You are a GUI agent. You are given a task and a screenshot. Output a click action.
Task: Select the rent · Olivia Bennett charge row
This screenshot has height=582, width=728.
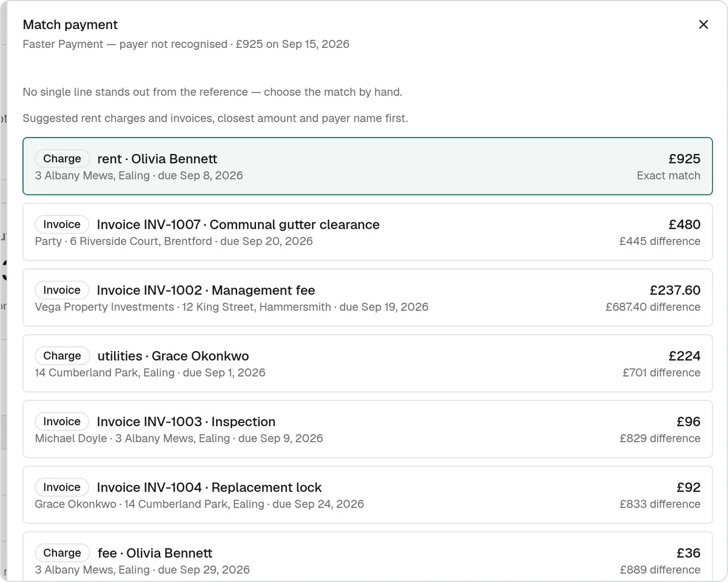coord(368,166)
